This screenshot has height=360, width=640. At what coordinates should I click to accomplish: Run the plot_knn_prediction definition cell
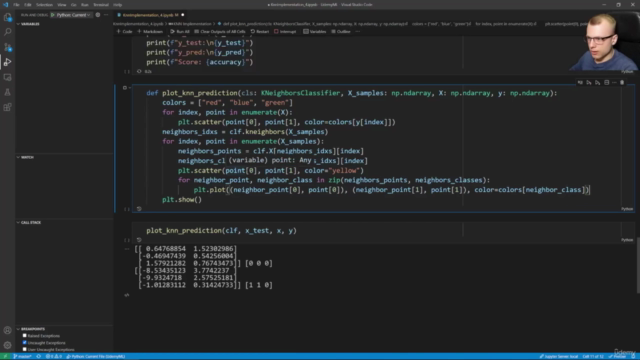coord(125,87)
